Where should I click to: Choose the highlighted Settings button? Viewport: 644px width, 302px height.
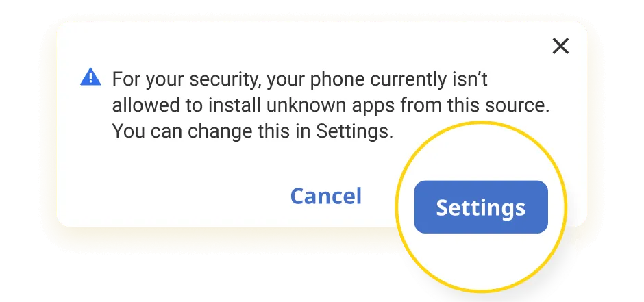[480, 207]
